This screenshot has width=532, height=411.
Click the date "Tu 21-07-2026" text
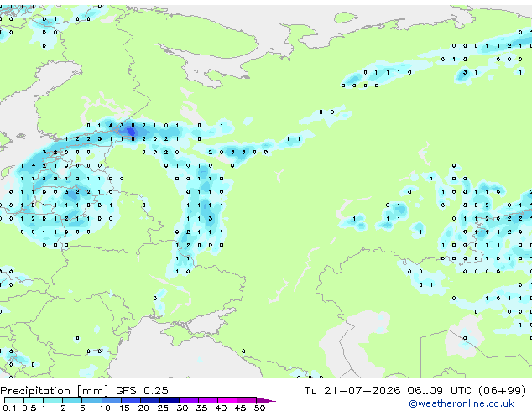pos(352,391)
